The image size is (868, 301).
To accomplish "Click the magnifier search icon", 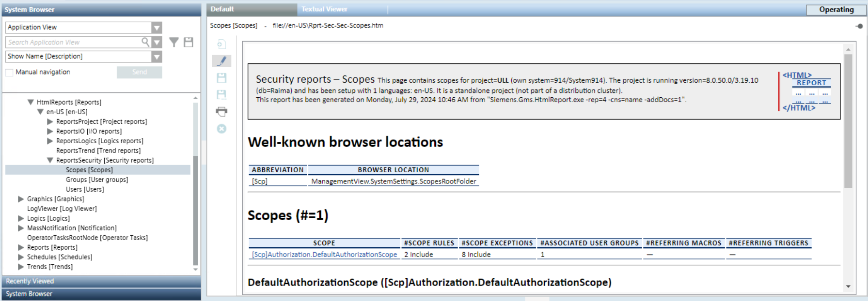I will [x=145, y=42].
